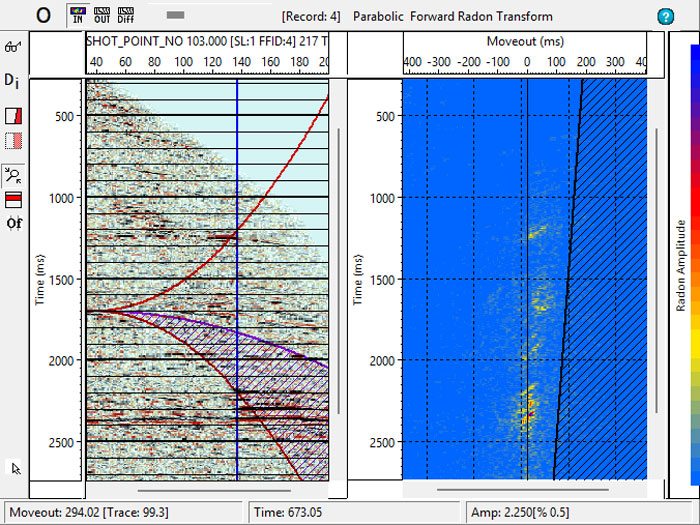Image resolution: width=700 pixels, height=525 pixels.
Task: Click the eyeglasses view icon
Action: 13,47
